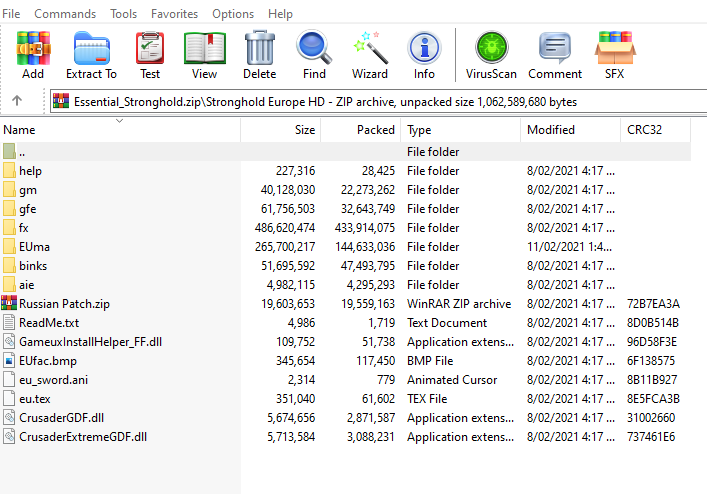Click the archive path address field
The height and width of the screenshot is (494, 707).
(x=378, y=101)
